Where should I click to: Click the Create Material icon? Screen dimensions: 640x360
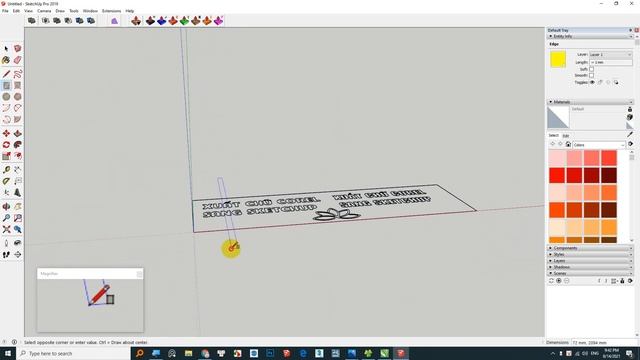630,117
